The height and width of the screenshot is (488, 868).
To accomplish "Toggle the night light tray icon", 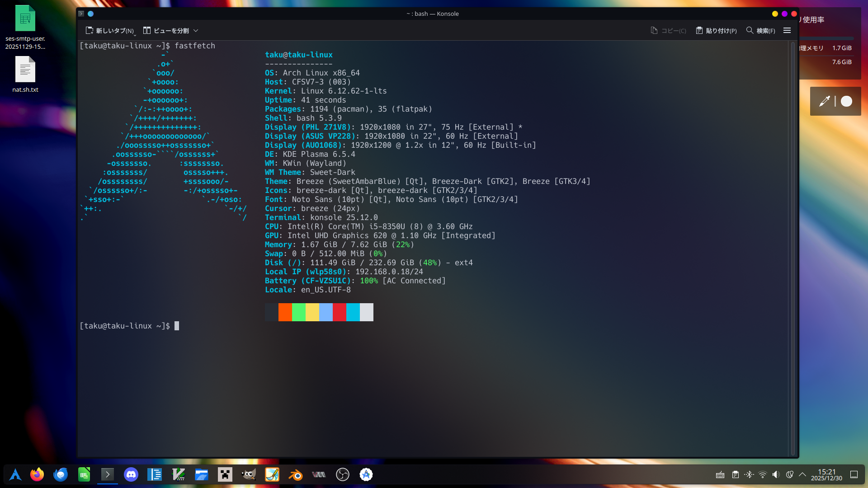I will [790, 474].
